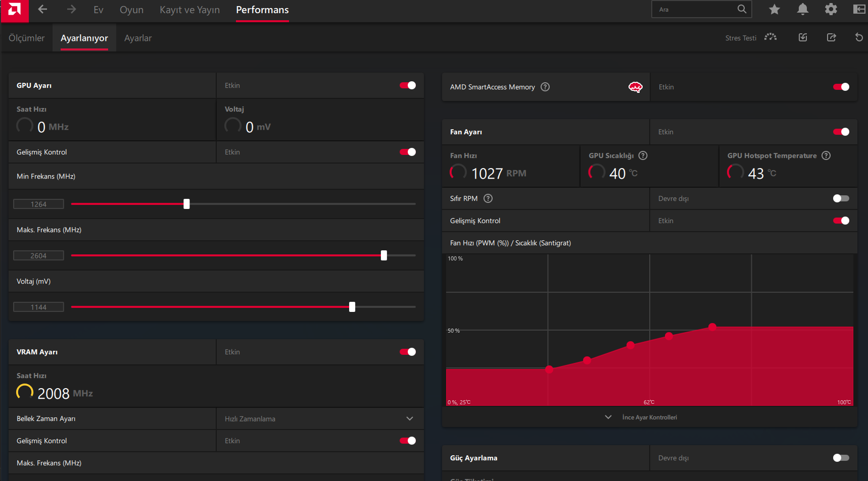Enable the Güç Ayarlama switch
868x481 pixels.
coord(841,458)
